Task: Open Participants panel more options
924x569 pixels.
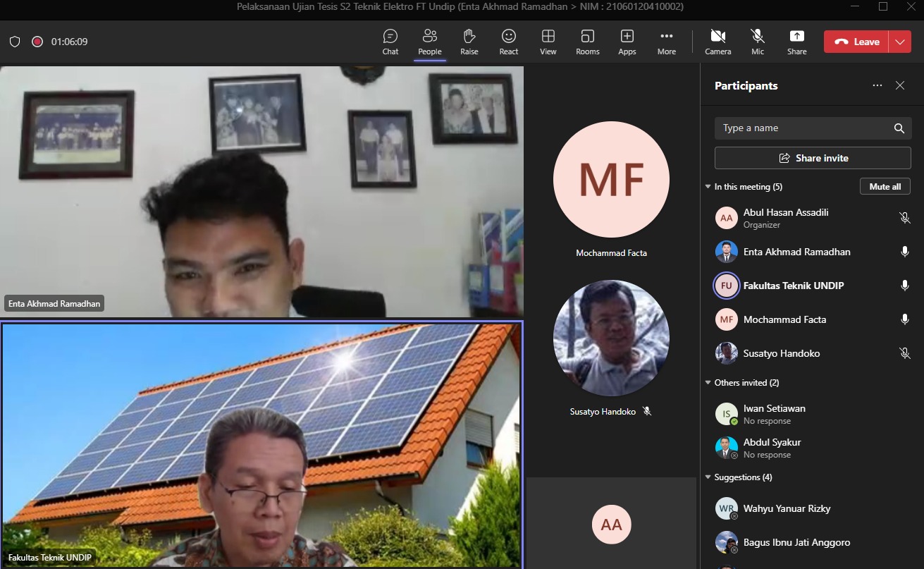Action: point(877,85)
